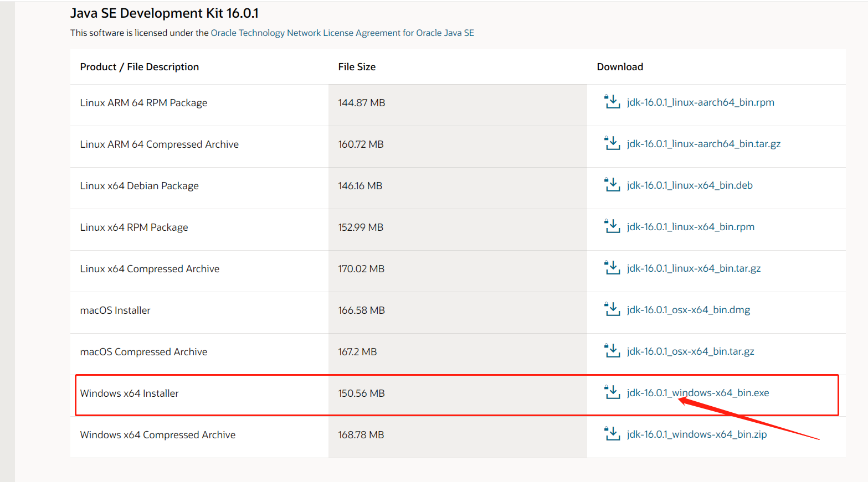
Task: Select the Windows x64 Installer text
Action: pos(130,393)
